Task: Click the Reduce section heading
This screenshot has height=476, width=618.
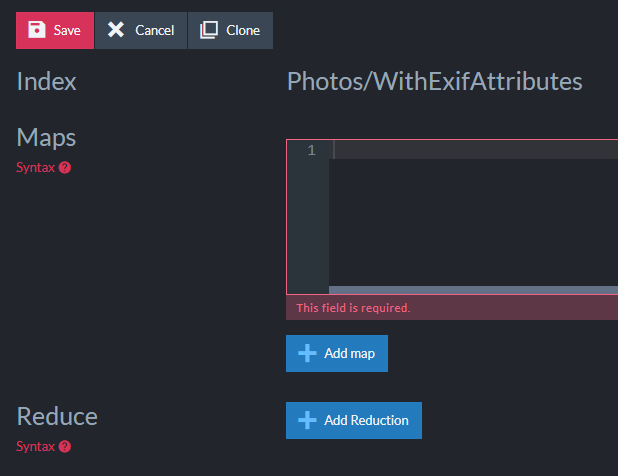Action: click(57, 416)
